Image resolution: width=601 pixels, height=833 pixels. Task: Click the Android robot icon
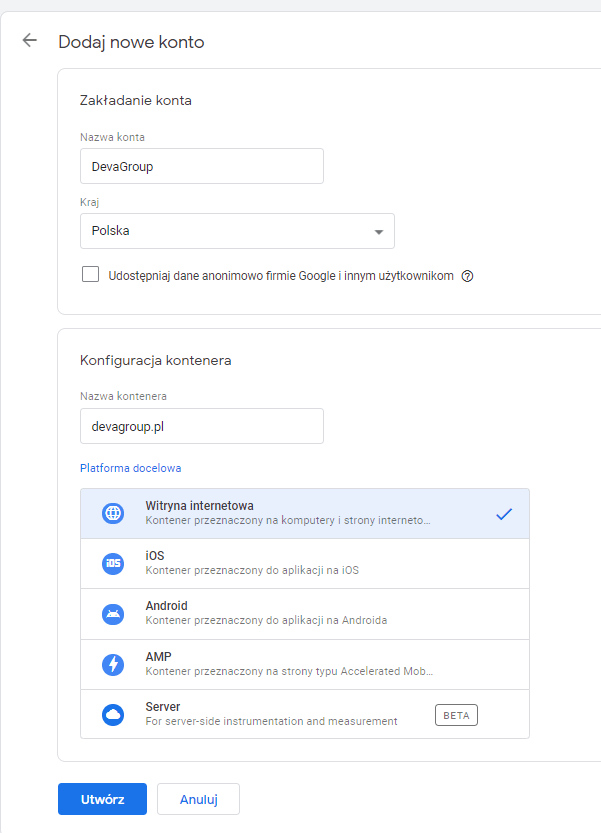tap(113, 614)
